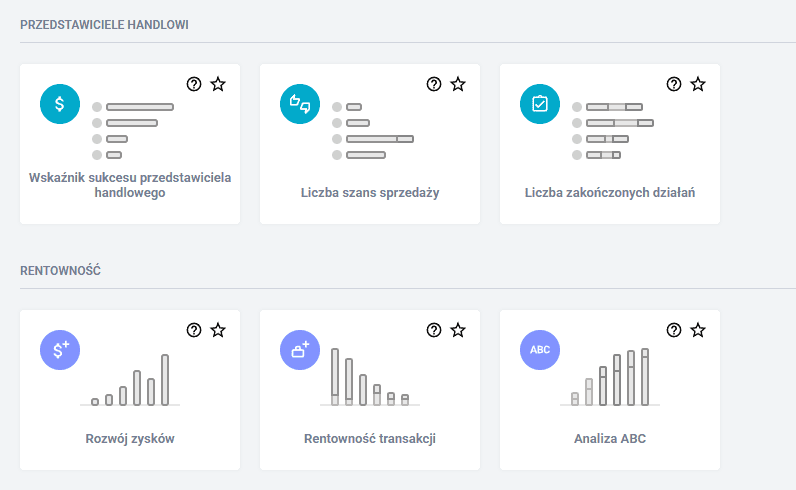Open help for Liczba zakończonych działań
The width and height of the screenshot is (796, 490).
[674, 84]
